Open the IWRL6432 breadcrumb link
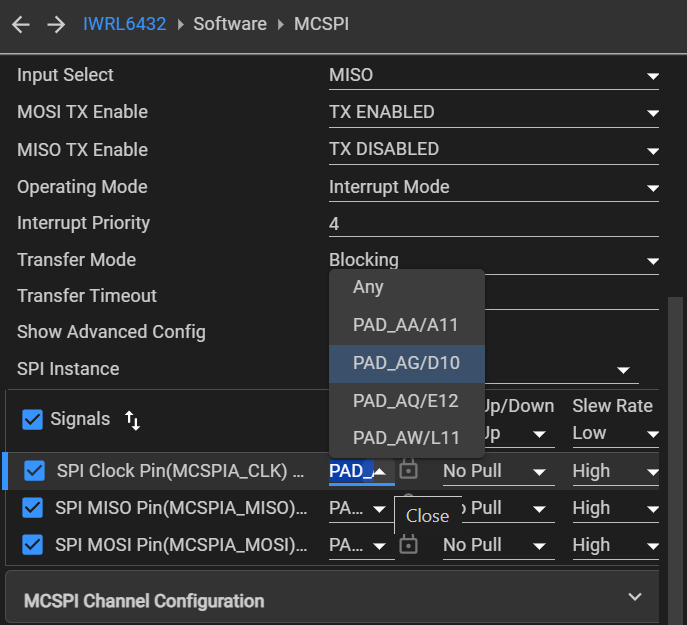This screenshot has height=625, width=687. click(124, 24)
